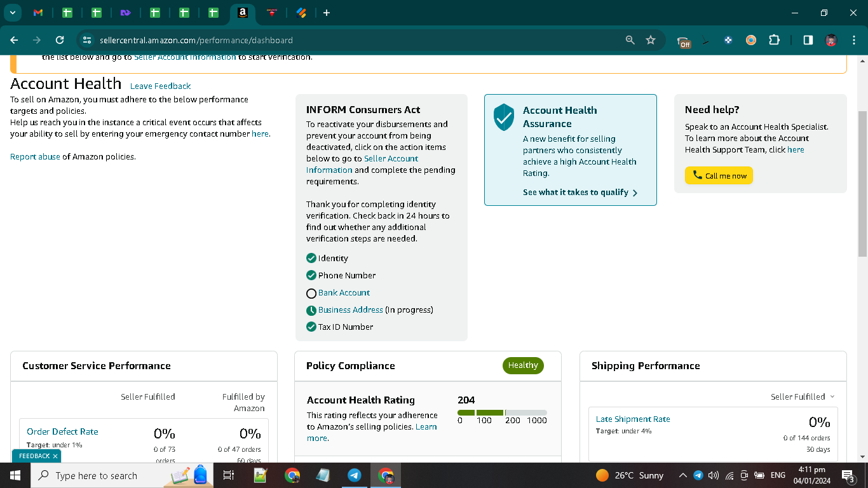
Task: Click the Telegram icon in the system tray
Action: 698,475
